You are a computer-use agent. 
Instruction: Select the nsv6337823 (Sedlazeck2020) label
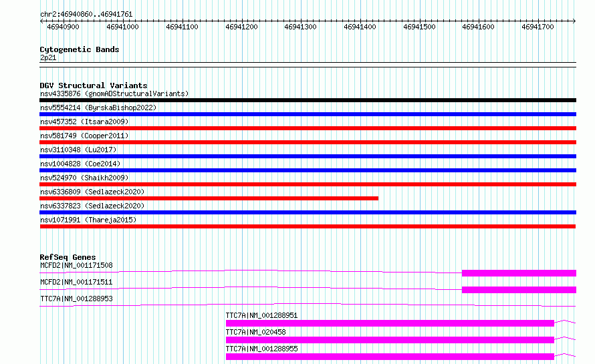pyautogui.click(x=92, y=206)
